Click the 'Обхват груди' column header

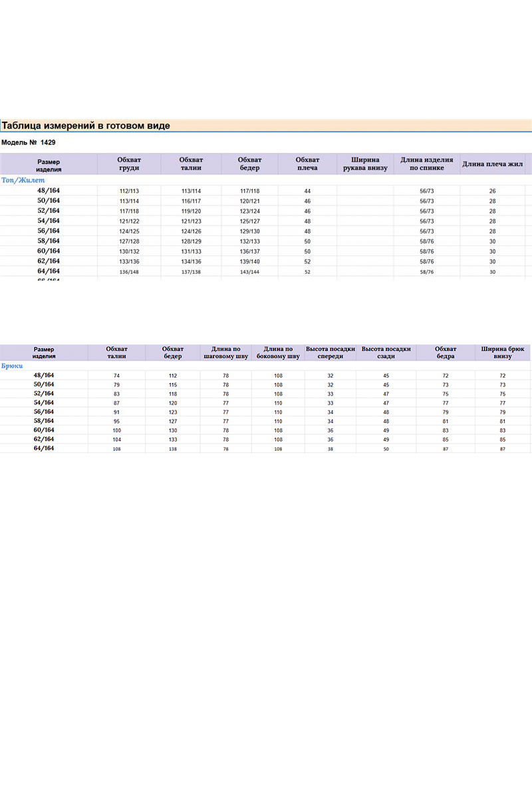[129, 164]
